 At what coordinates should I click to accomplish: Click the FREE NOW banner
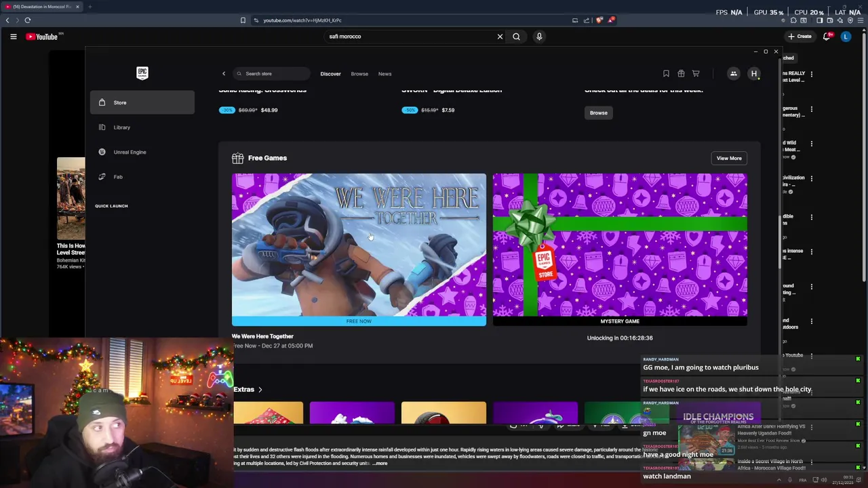pos(359,321)
